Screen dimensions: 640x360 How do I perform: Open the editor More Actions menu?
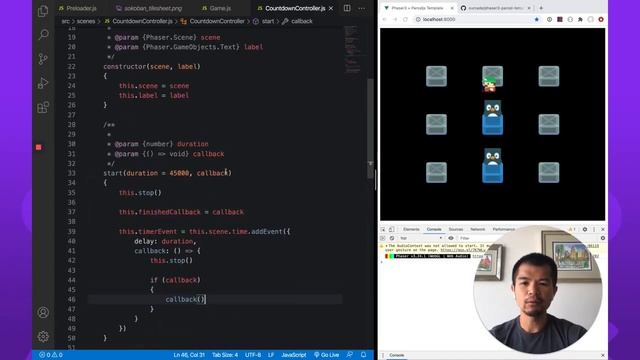tap(362, 8)
